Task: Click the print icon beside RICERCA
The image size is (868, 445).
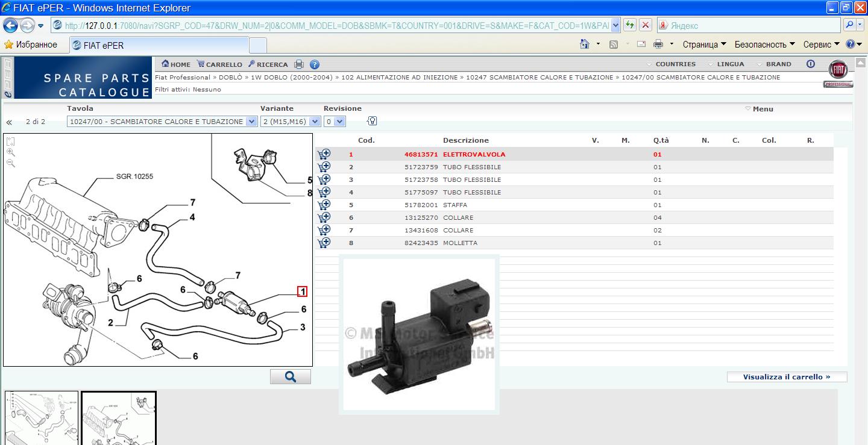Action: 299,64
